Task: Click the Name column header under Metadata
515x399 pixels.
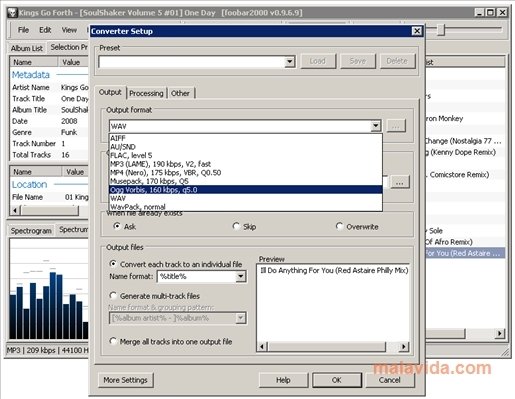Action: (x=34, y=62)
